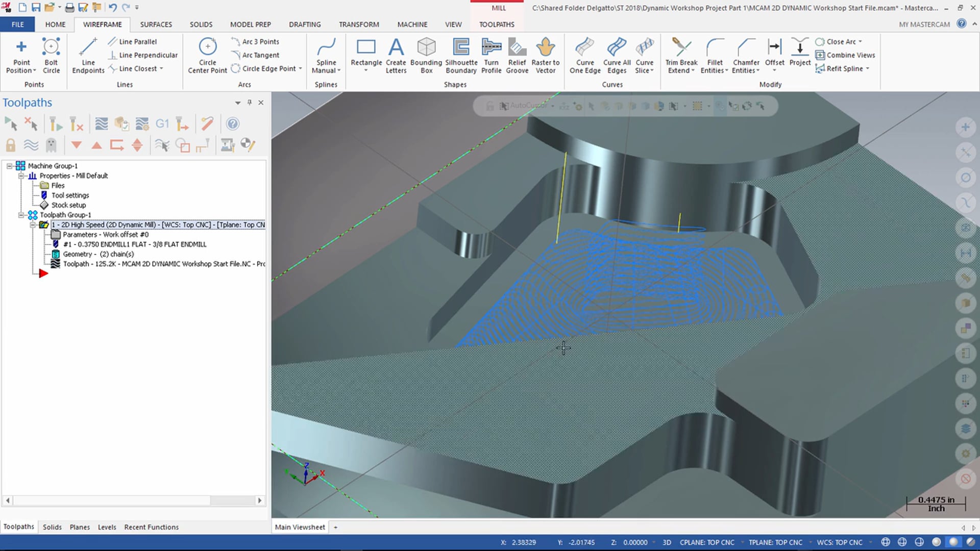Click the TOOLPATHS ribbon tab
Image resolution: width=980 pixels, height=551 pixels.
(x=497, y=24)
